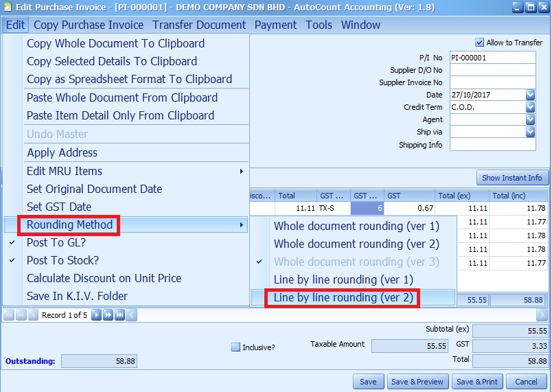Jump to last record in navigator
The image size is (552, 392).
(119, 315)
